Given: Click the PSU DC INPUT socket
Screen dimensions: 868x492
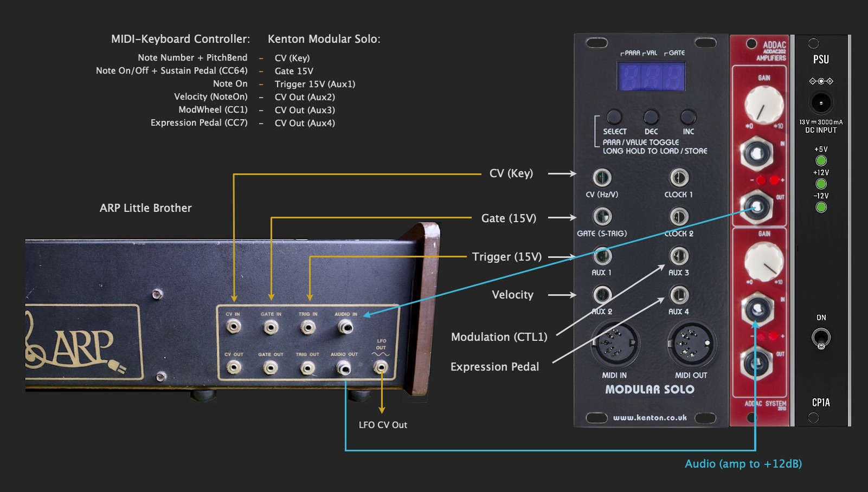Looking at the screenshot, I should [821, 102].
